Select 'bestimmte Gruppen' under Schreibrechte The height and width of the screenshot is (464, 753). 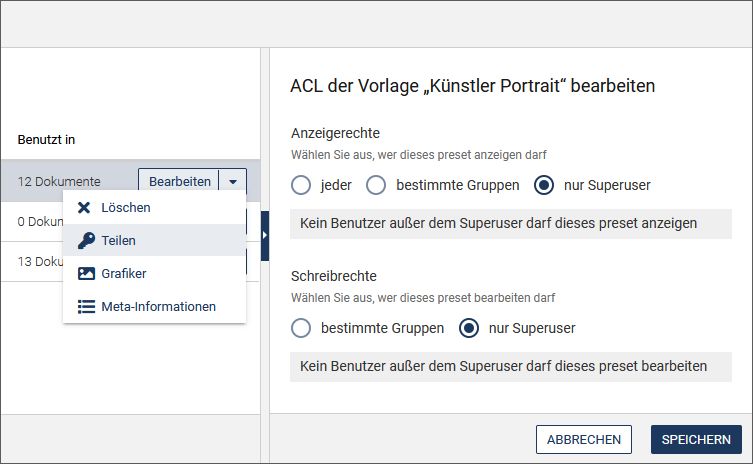point(301,328)
